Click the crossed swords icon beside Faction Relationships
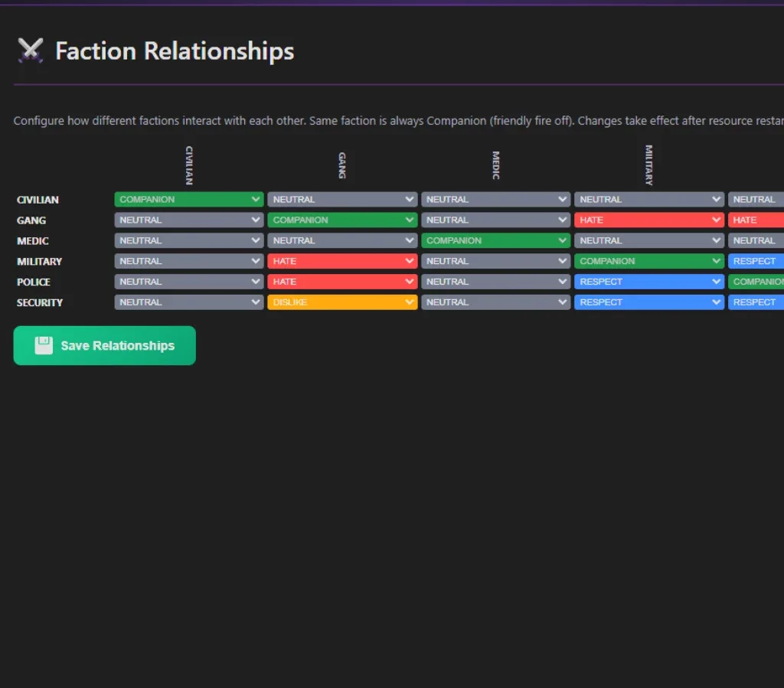This screenshot has width=784, height=688. point(31,51)
